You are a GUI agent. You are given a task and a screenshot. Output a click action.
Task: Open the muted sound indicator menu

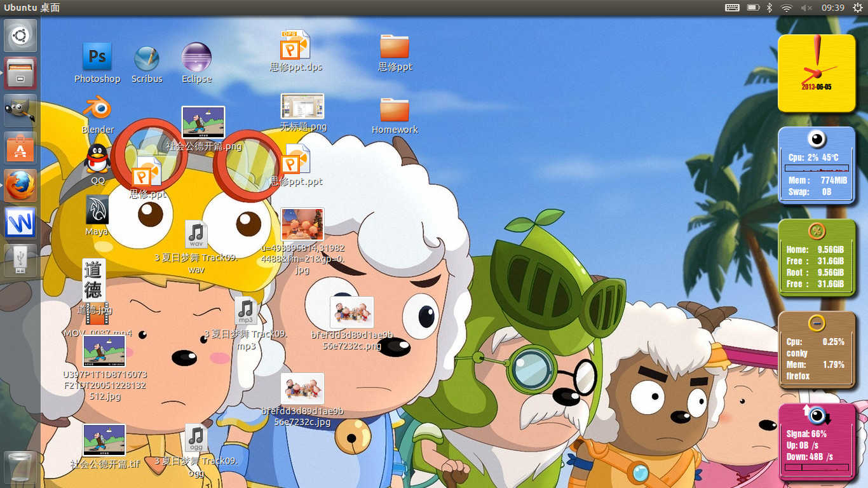pyautogui.click(x=806, y=8)
